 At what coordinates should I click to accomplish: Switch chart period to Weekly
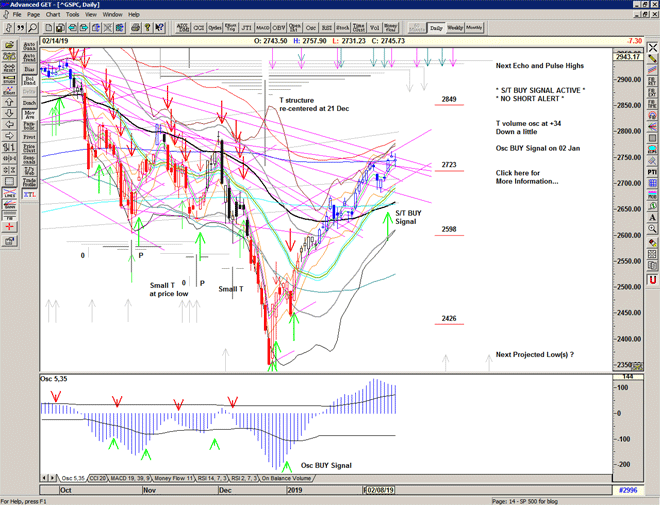coord(454,28)
